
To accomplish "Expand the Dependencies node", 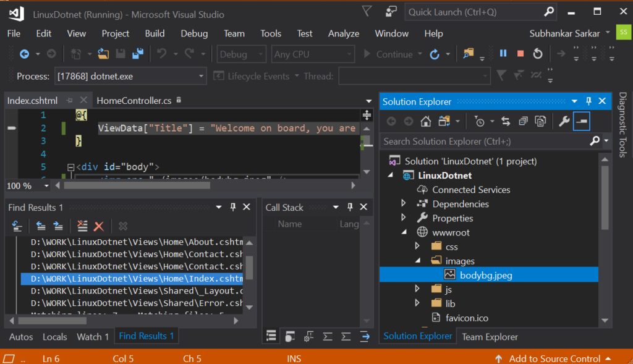I will pyautogui.click(x=403, y=203).
